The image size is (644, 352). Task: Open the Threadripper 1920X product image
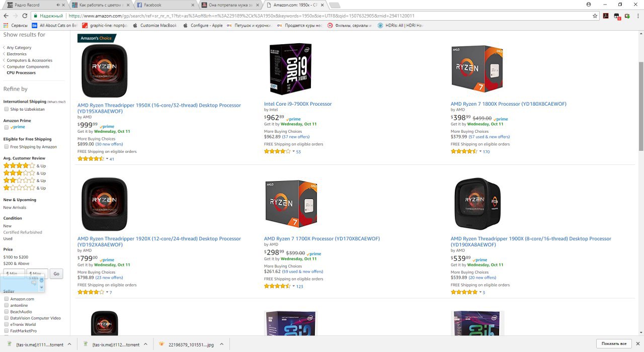[104, 204]
